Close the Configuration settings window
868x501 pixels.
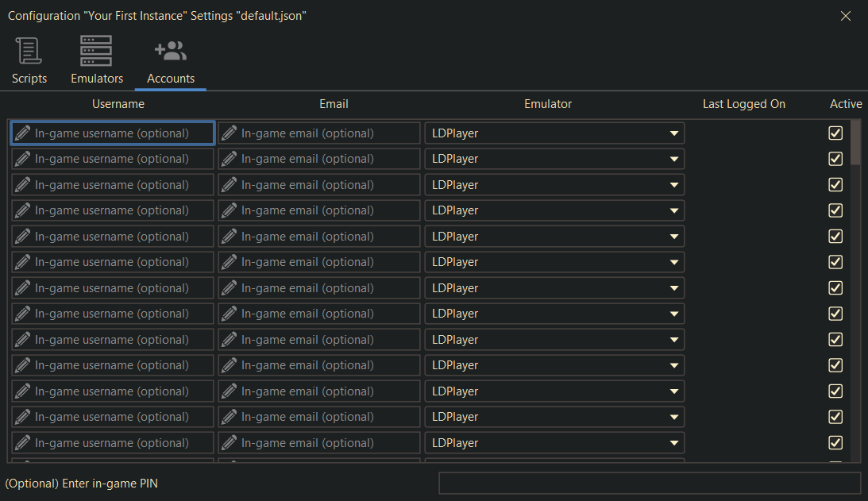pos(845,16)
